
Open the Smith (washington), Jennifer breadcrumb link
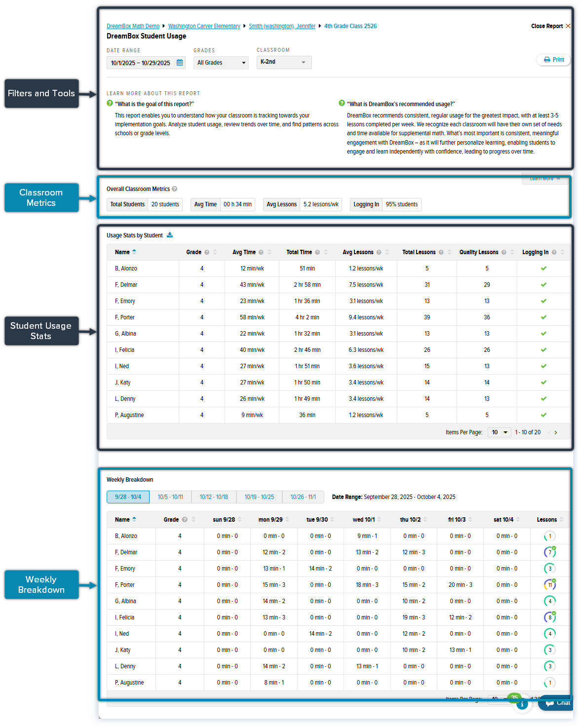click(x=282, y=26)
